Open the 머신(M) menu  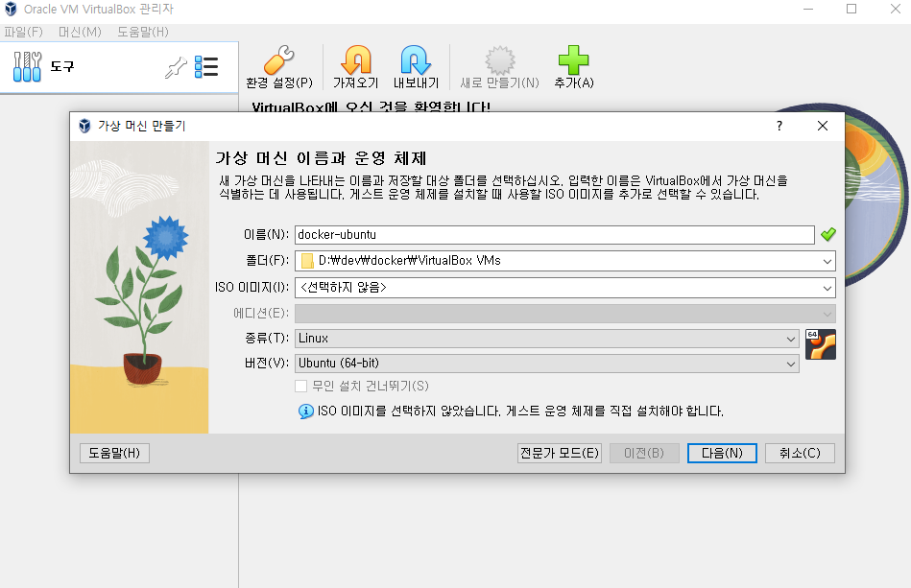[81, 32]
